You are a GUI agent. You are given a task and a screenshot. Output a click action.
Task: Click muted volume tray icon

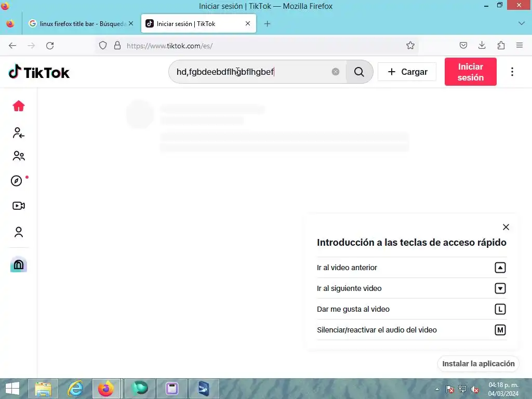pyautogui.click(x=475, y=390)
